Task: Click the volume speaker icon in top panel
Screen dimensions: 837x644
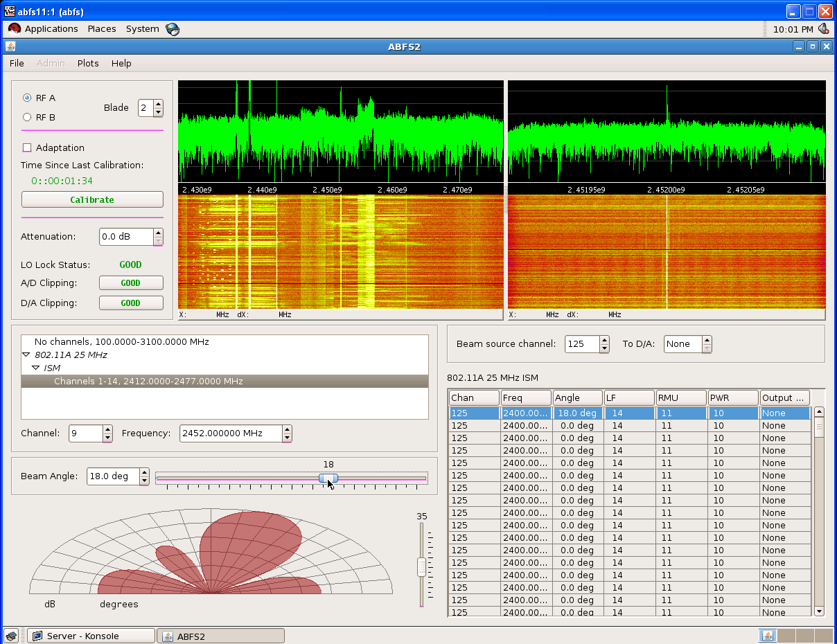Action: (x=824, y=29)
